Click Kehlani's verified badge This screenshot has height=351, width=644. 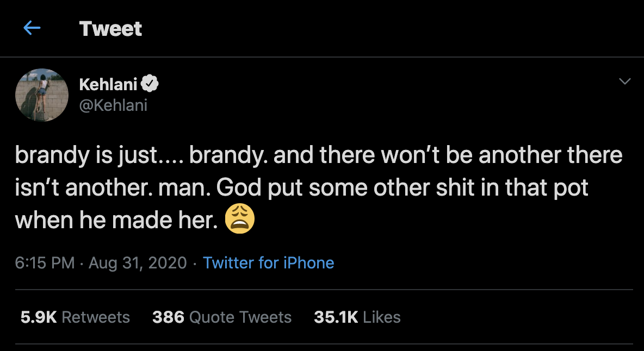pyautogui.click(x=150, y=84)
